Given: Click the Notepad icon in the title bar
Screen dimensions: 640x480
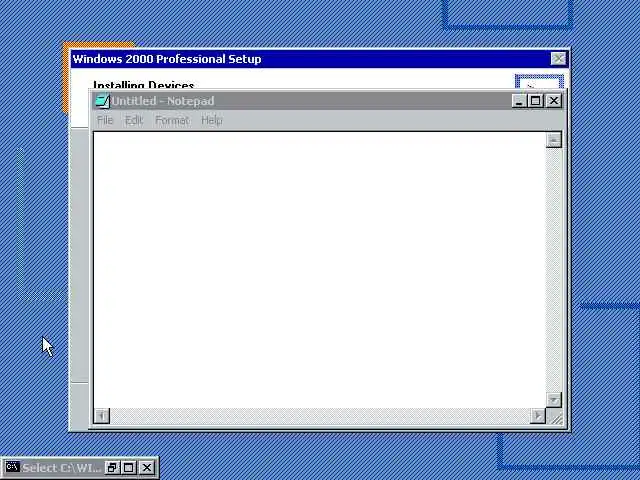Looking at the screenshot, I should 102,101.
